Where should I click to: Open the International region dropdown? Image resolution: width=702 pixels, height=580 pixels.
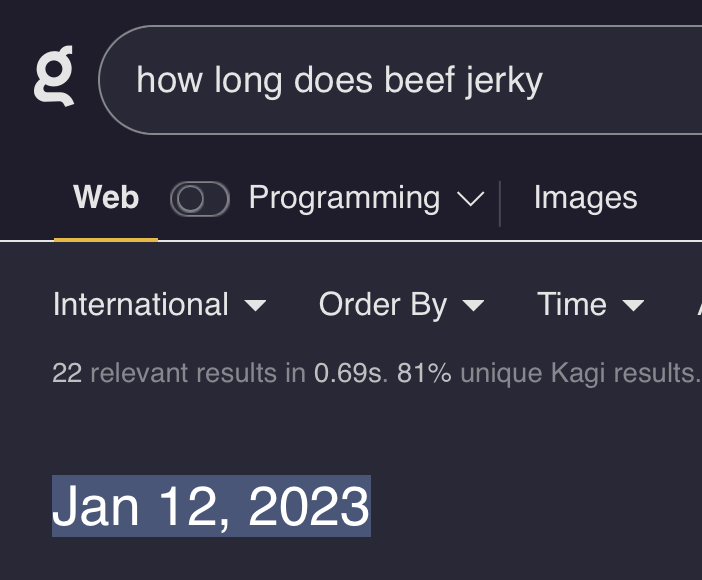[x=159, y=304]
